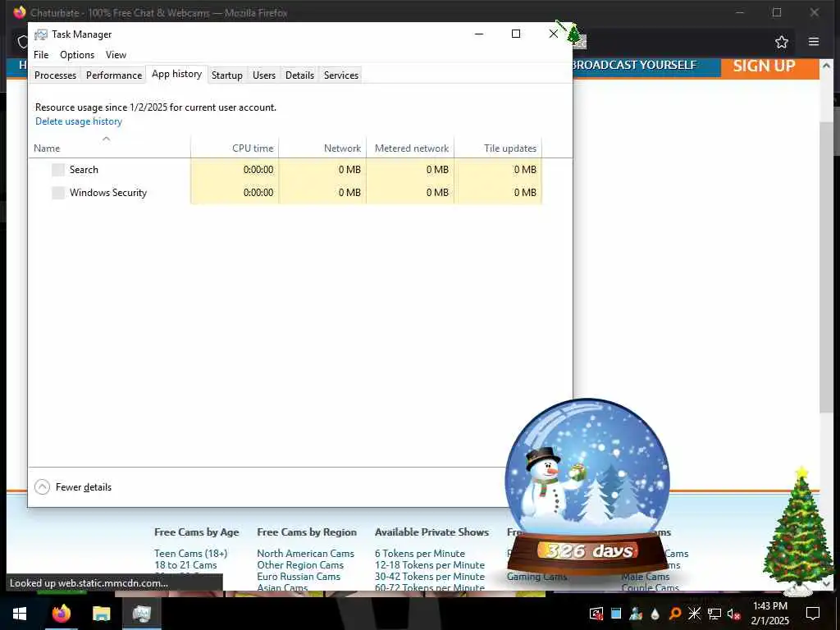The image size is (840, 630).
Task: Open Firefox from the taskbar
Action: click(x=61, y=614)
